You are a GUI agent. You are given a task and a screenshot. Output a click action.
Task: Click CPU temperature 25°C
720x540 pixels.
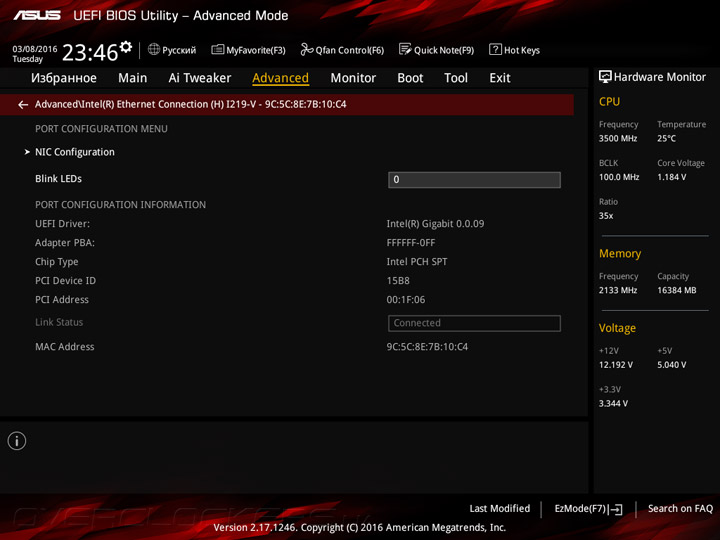pyautogui.click(x=666, y=138)
